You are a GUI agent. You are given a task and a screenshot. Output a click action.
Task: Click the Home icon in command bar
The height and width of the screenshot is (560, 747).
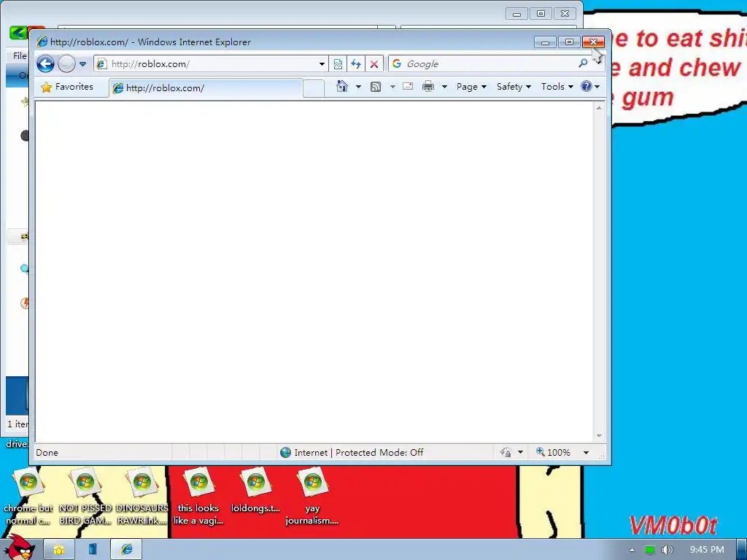tap(341, 86)
